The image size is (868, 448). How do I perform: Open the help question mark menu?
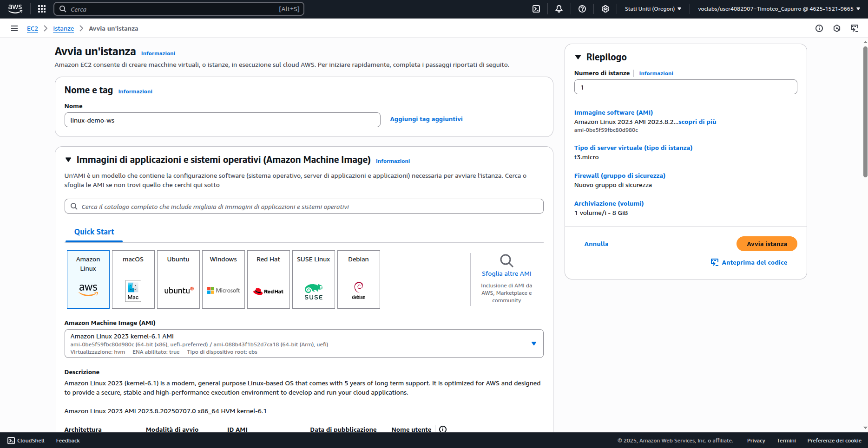(x=582, y=9)
